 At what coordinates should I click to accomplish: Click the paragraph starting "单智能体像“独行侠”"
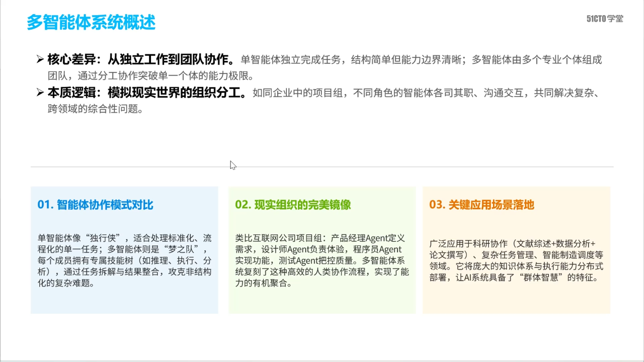click(125, 260)
